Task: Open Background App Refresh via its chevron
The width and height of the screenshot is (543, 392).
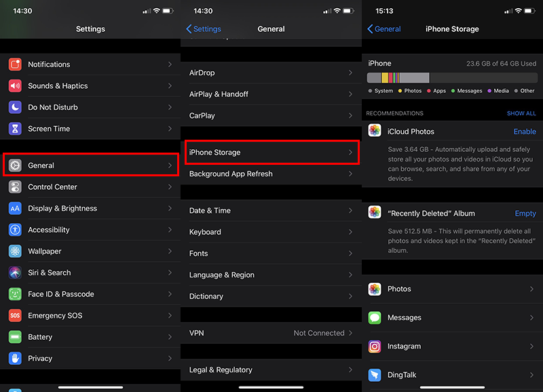Action: (352, 174)
